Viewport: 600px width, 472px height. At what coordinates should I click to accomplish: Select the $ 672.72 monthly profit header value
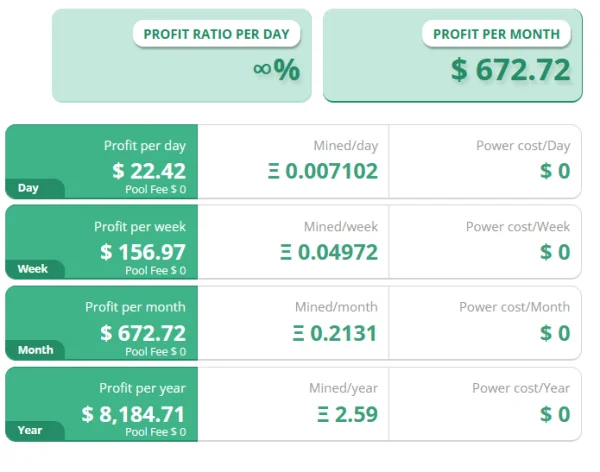pos(511,70)
